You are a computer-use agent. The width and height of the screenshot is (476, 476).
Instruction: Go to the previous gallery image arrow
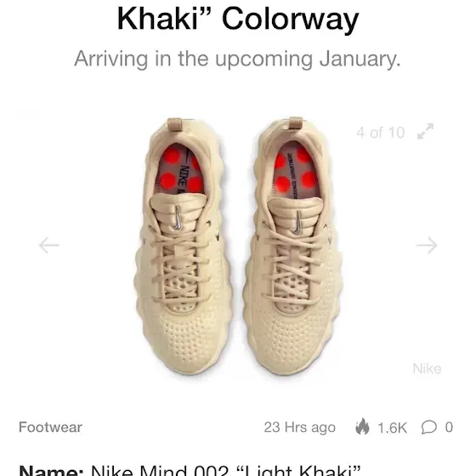point(49,245)
